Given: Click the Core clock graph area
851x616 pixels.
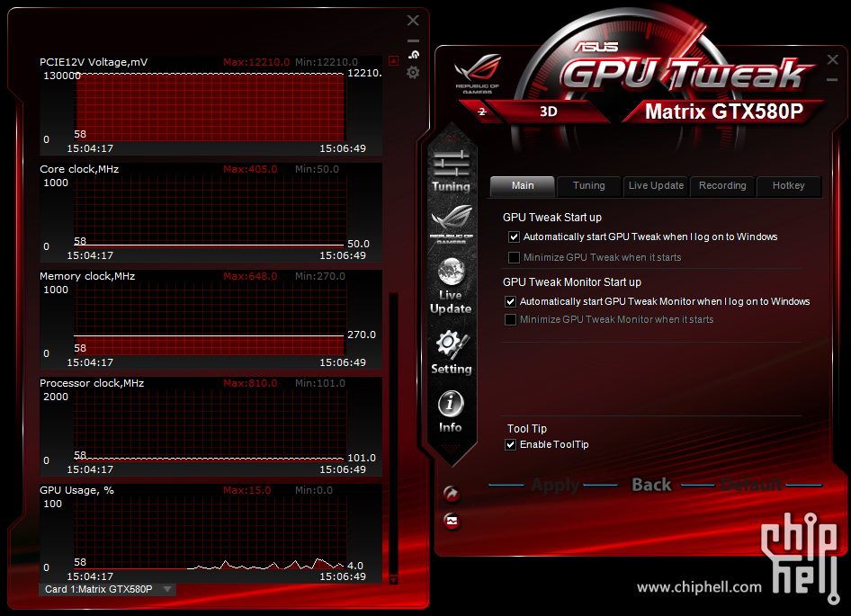Looking at the screenshot, I should (x=210, y=213).
